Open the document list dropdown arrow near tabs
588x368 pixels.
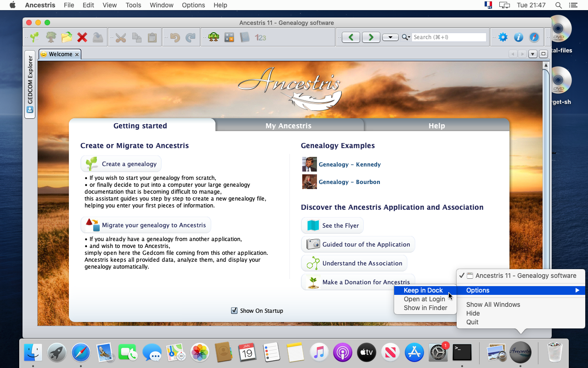[532, 54]
